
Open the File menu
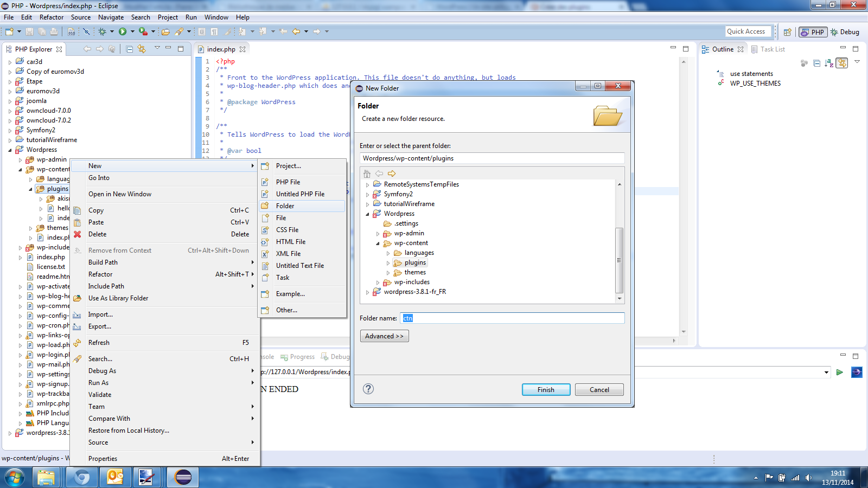click(9, 17)
